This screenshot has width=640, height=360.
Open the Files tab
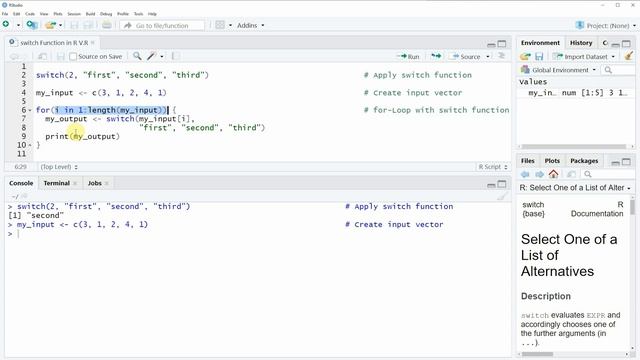[527, 161]
